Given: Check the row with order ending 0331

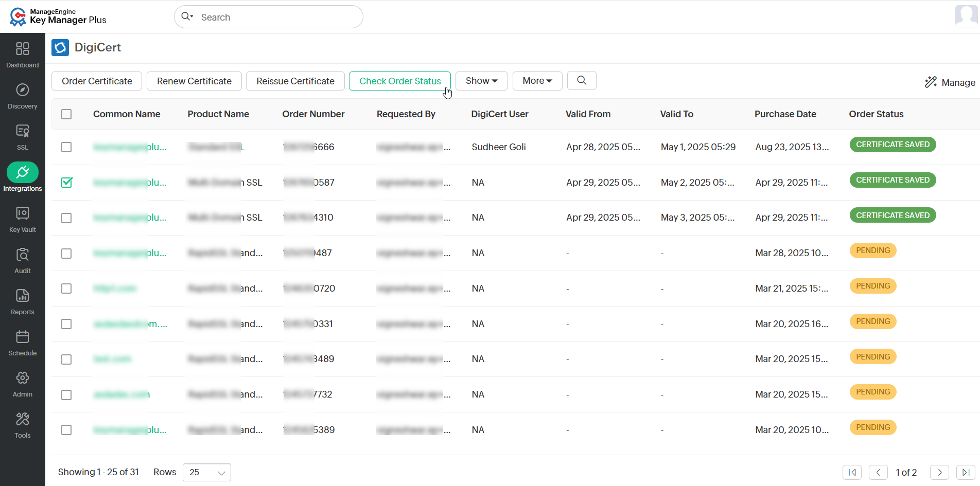Looking at the screenshot, I should [66, 324].
